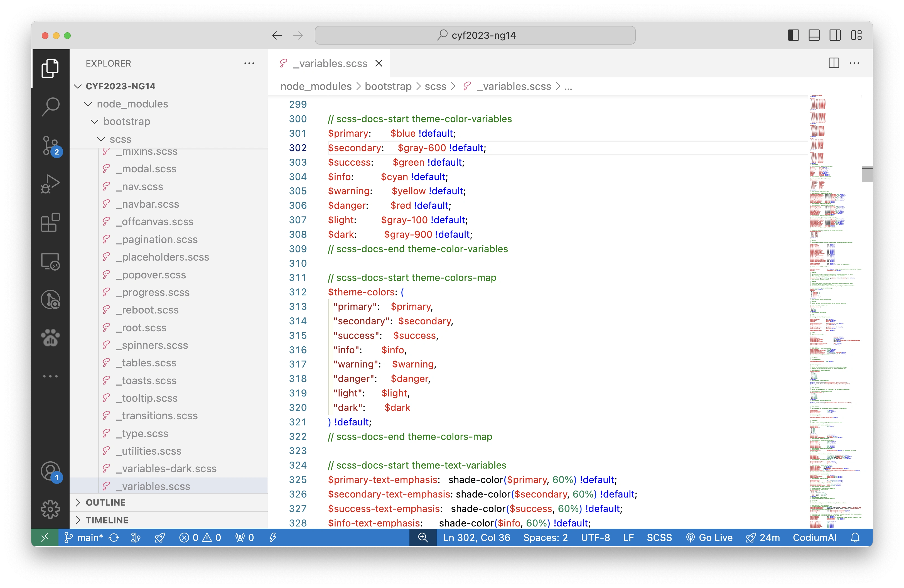Open the Accounts menu icon
Image resolution: width=904 pixels, height=588 pixels.
tap(50, 471)
